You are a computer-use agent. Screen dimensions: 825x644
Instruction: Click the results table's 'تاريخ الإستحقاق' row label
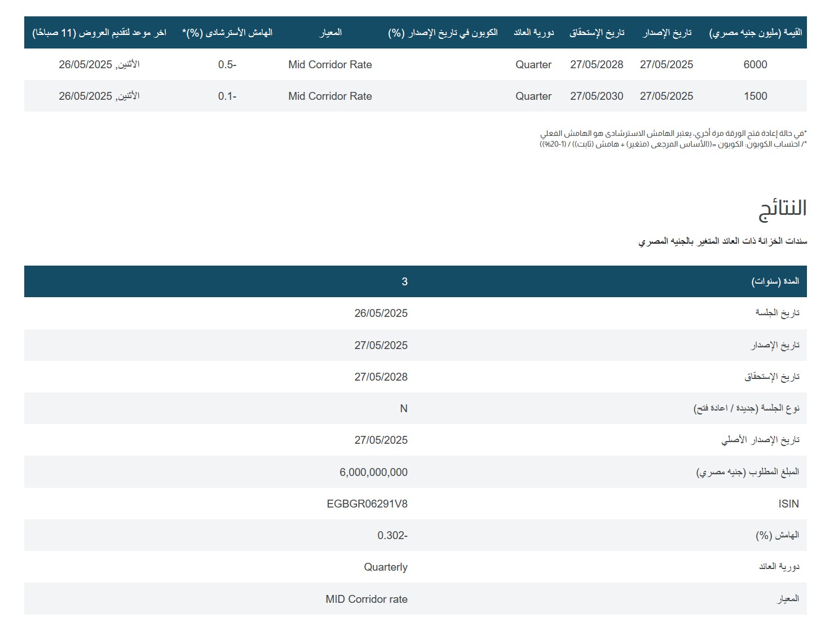coord(772,377)
